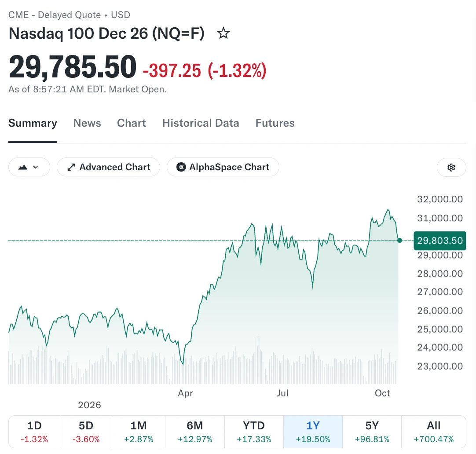
Task: Click the 29,803.50 current price marker
Action: tap(439, 241)
